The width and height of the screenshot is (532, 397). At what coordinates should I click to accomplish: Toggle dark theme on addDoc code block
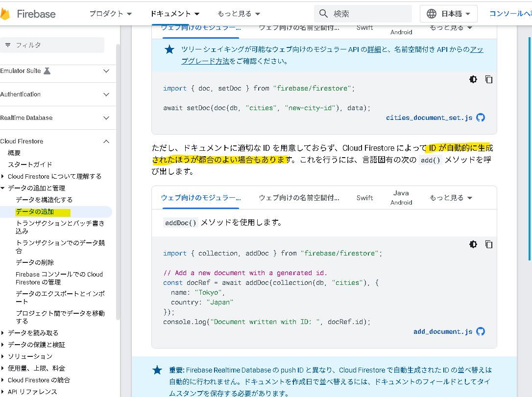(x=473, y=244)
